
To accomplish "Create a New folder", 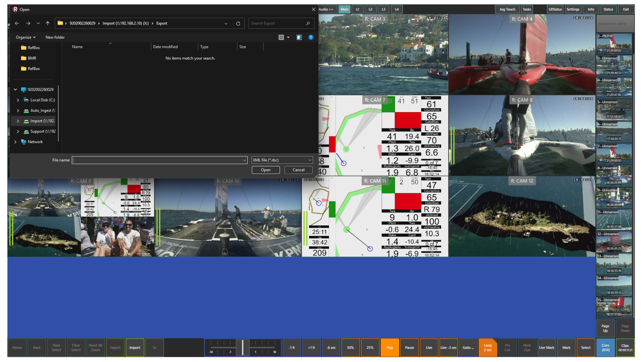I will 55,37.
